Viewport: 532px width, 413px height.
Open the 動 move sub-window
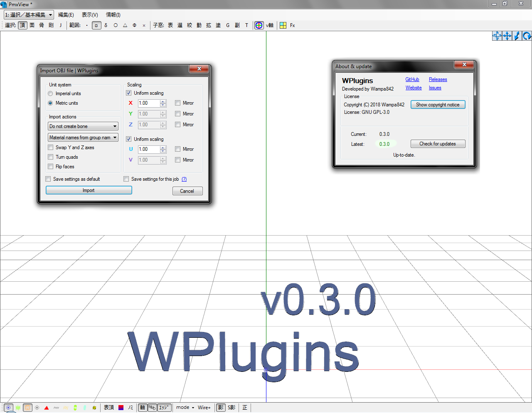pyautogui.click(x=199, y=25)
